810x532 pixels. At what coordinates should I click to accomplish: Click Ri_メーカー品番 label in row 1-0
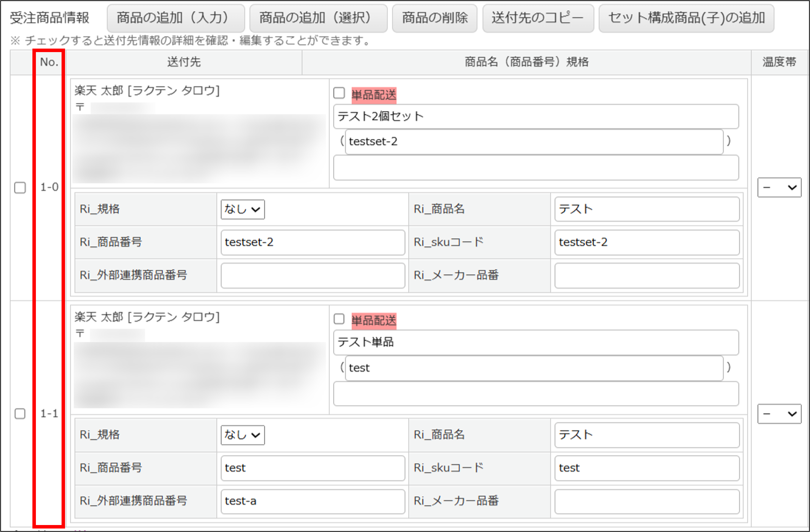tap(456, 275)
